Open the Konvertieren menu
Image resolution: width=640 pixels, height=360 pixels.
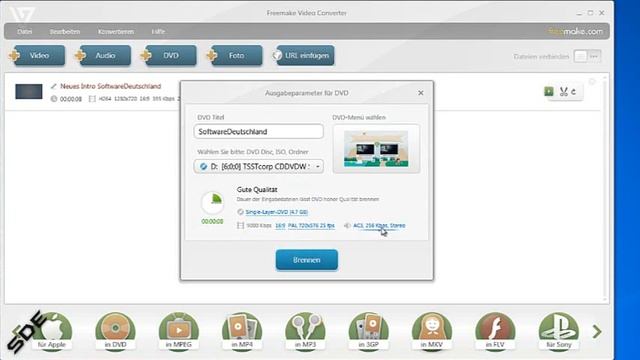[x=116, y=31]
